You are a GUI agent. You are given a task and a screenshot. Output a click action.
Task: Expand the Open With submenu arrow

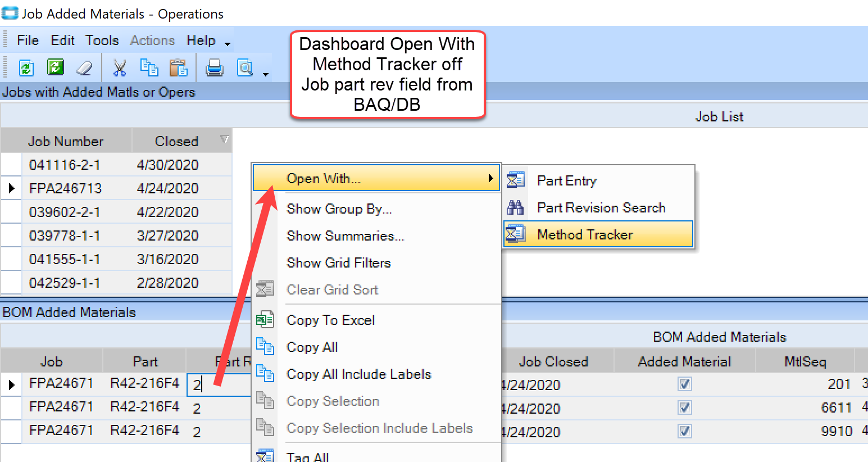click(490, 178)
